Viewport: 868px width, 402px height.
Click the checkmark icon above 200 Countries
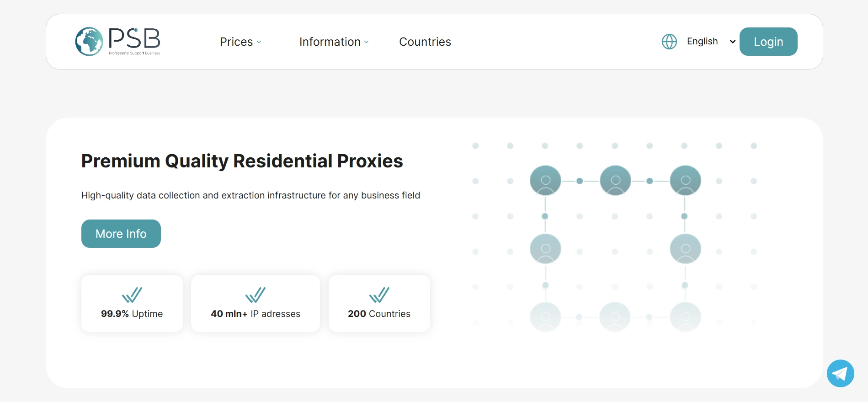click(379, 295)
